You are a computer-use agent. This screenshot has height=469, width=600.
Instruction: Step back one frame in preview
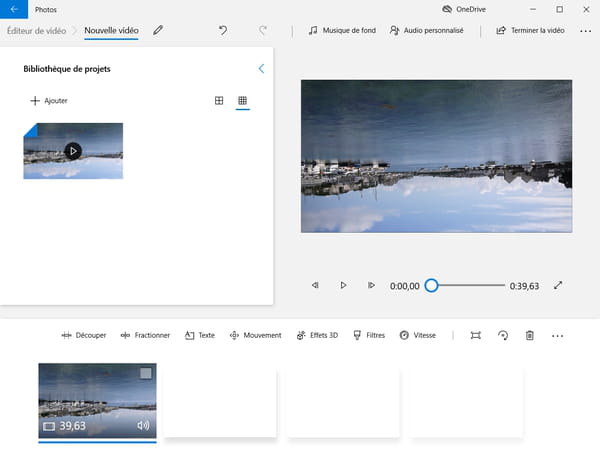[315, 285]
